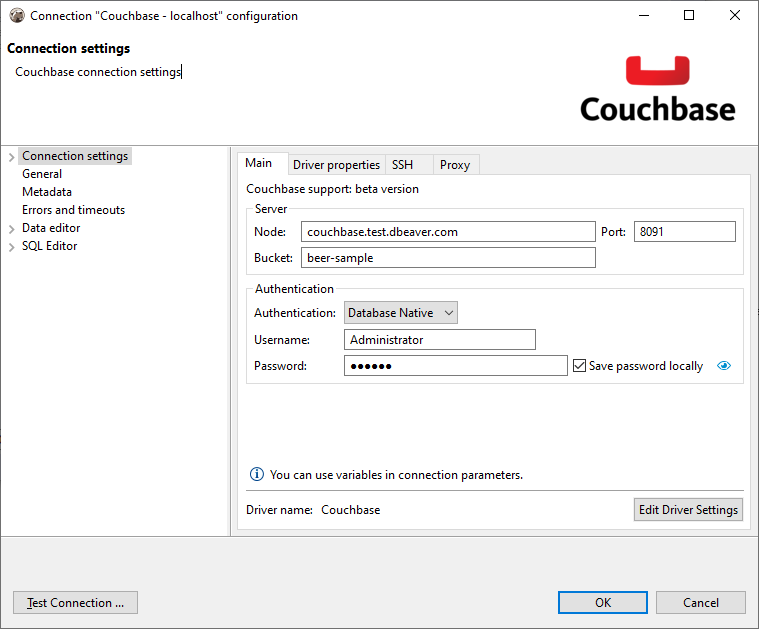Click the Test Connection button
Image resolution: width=759 pixels, height=629 pixels.
[x=76, y=602]
